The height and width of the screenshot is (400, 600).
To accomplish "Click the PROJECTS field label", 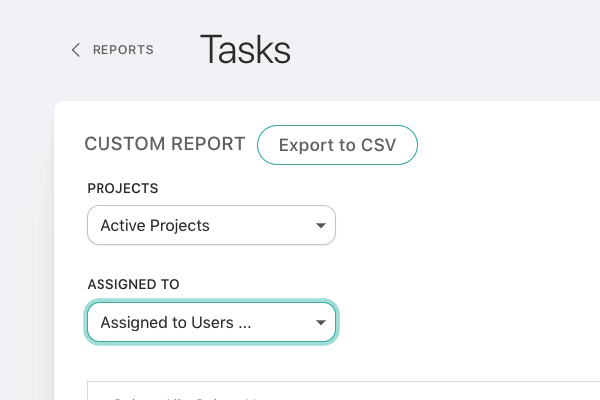I will 123,188.
